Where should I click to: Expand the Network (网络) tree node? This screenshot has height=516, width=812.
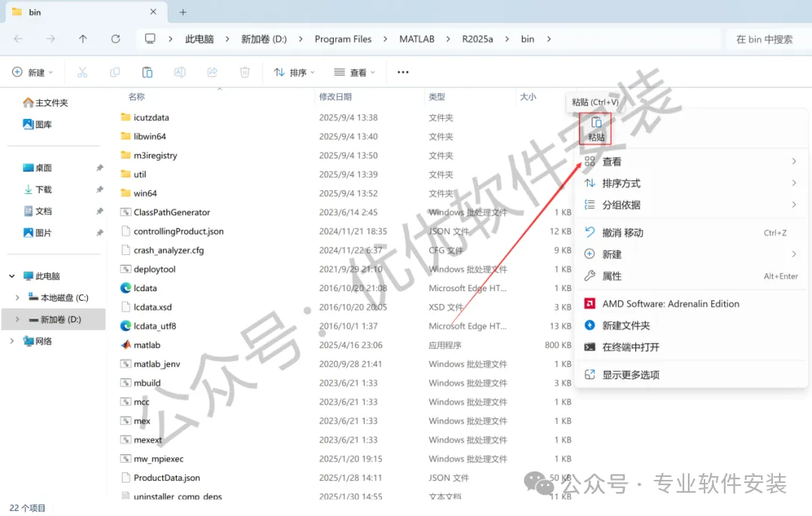[x=12, y=341]
